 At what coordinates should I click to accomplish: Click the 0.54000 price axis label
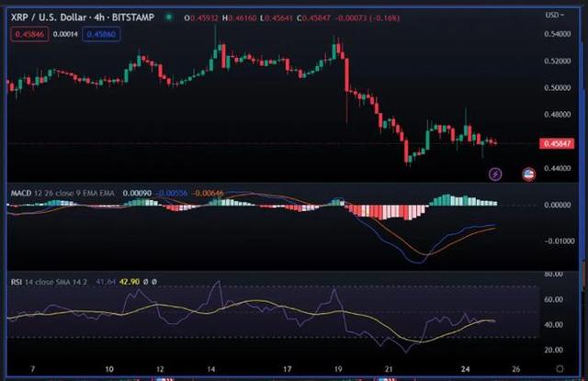[x=558, y=34]
